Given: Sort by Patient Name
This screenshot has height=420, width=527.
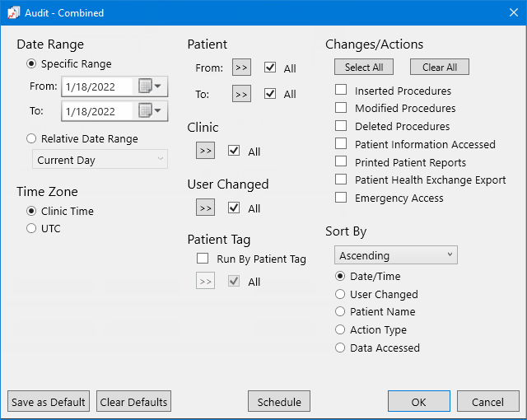Looking at the screenshot, I should point(340,311).
